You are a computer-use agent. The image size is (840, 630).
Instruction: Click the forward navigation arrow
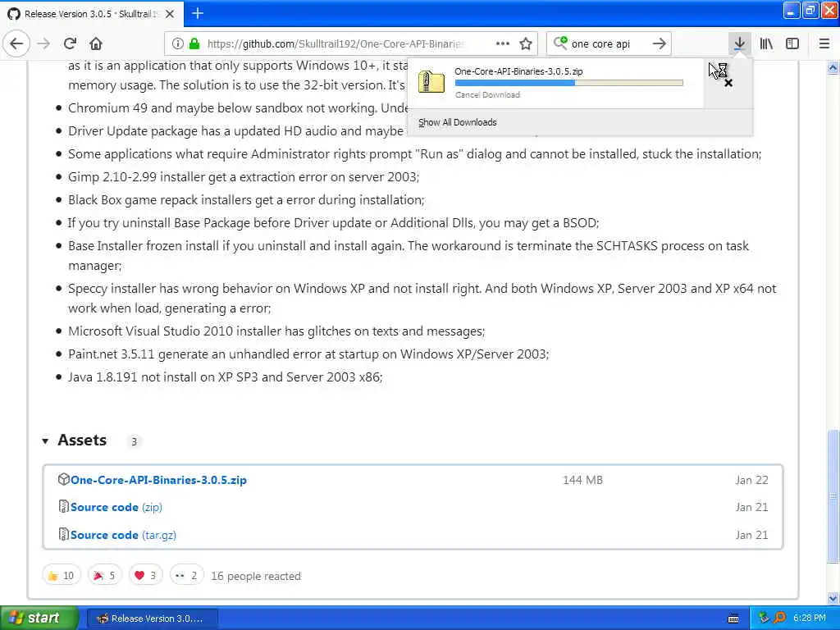tap(43, 43)
